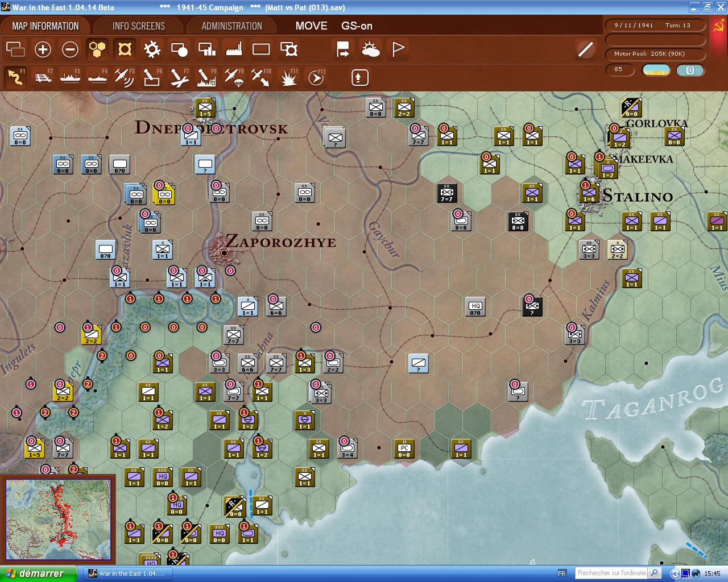The image size is (728, 582).
Task: Select the HQ 0?0 unit counter
Action: [x=475, y=307]
